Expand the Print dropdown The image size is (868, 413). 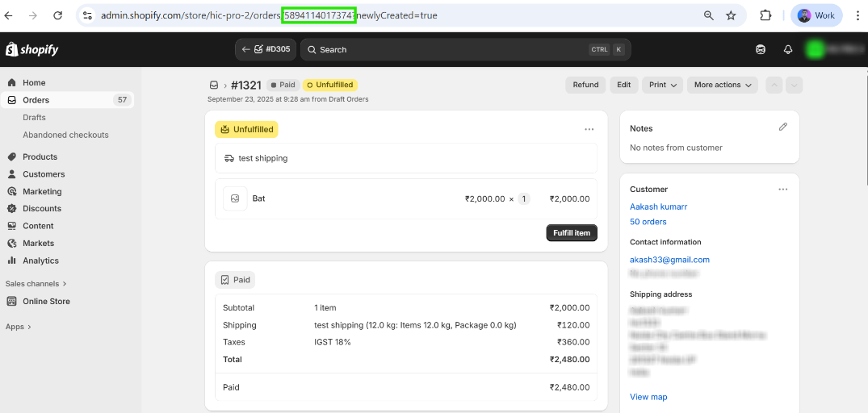pyautogui.click(x=663, y=85)
